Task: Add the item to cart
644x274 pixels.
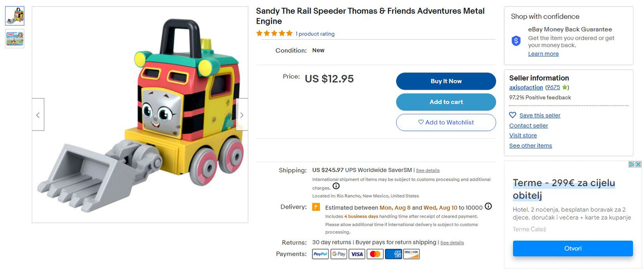Action: [x=446, y=102]
